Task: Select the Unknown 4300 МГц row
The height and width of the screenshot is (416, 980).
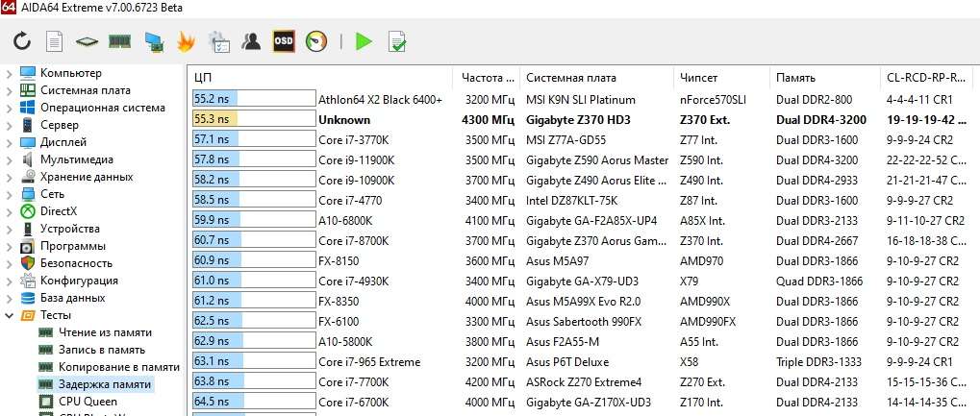Action: 583,120
